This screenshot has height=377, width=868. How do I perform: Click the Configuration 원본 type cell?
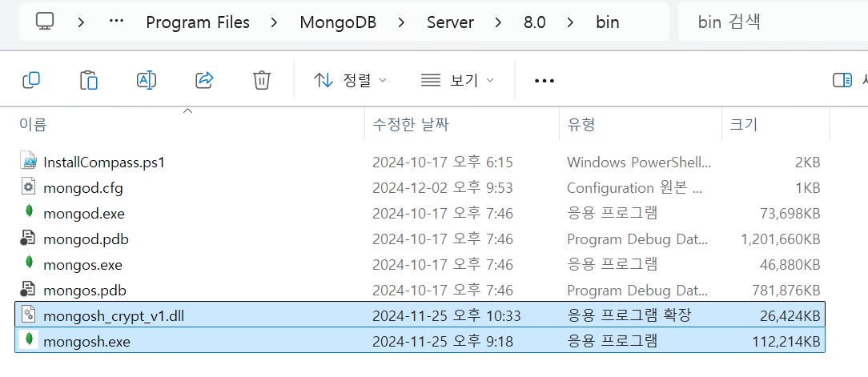click(x=634, y=188)
